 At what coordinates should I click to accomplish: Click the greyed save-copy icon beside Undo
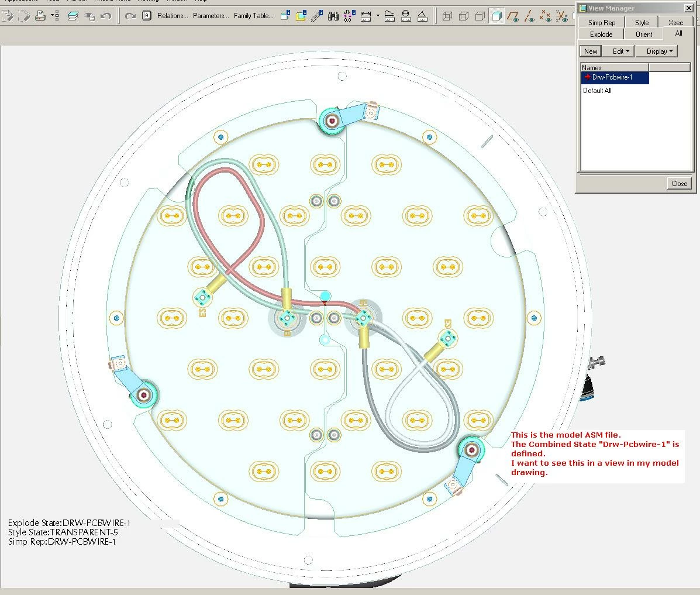(89, 17)
